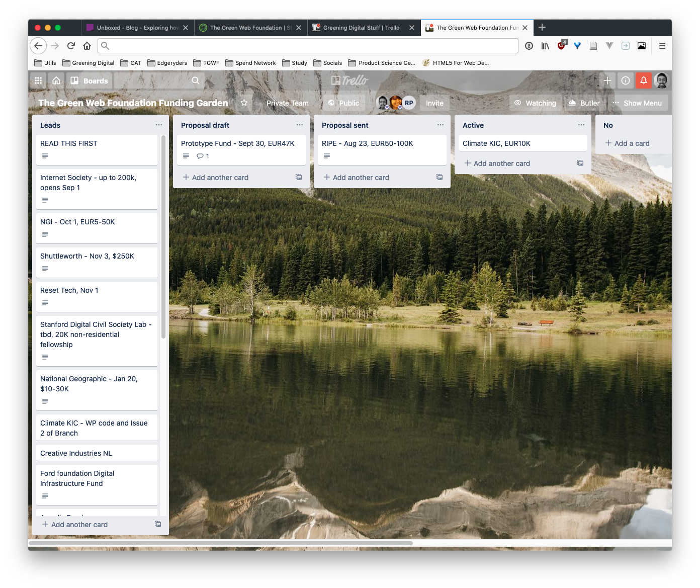700x588 pixels.
Task: Change the Public visibility setting
Action: tap(344, 103)
